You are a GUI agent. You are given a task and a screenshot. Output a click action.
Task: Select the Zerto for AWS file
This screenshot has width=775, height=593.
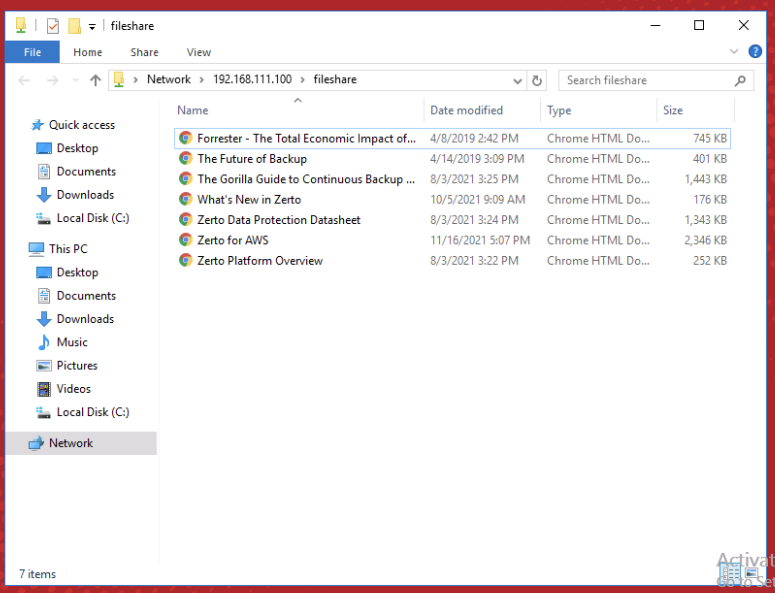(x=452, y=240)
